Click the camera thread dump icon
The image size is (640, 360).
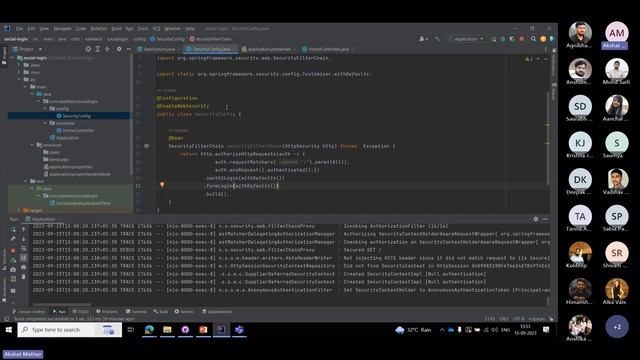click(13, 269)
